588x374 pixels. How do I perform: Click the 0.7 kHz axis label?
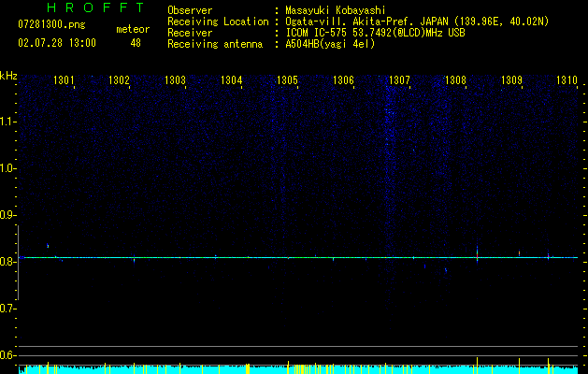coord(8,309)
